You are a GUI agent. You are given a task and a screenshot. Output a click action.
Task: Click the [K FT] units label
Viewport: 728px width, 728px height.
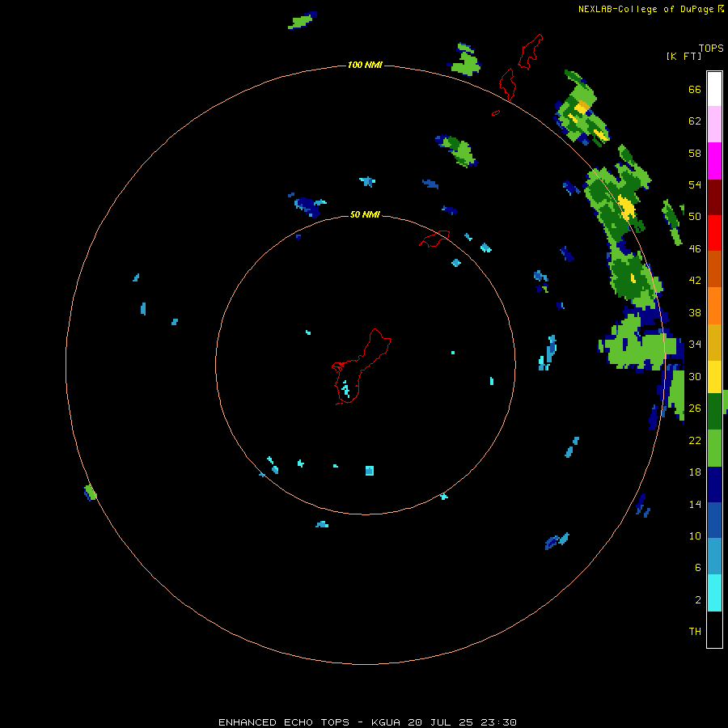[684, 56]
